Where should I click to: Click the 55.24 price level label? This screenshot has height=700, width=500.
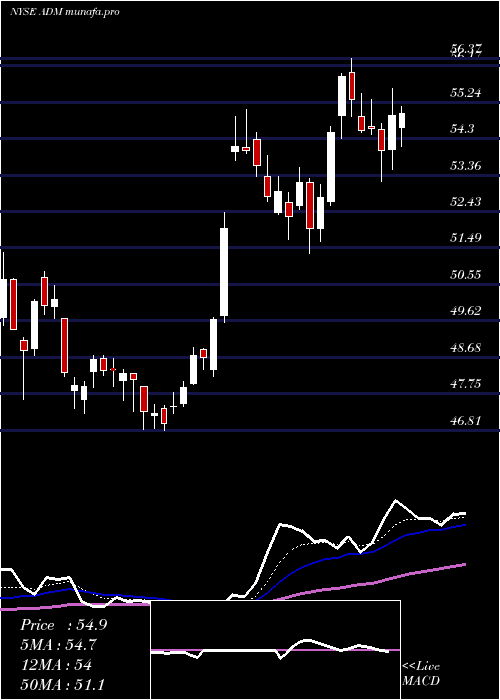tap(466, 93)
